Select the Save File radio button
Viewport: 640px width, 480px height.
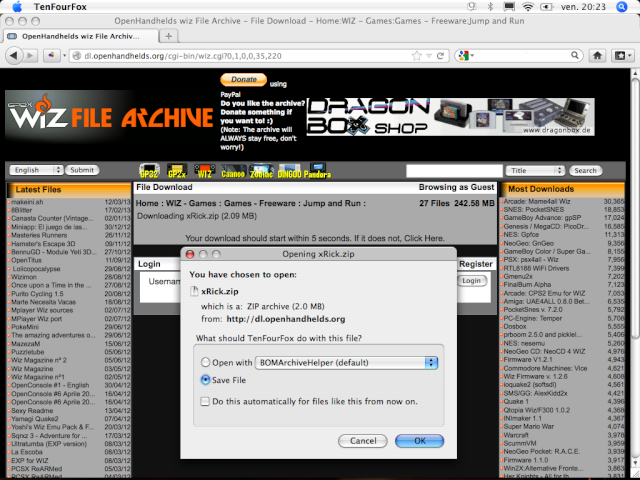(205, 380)
